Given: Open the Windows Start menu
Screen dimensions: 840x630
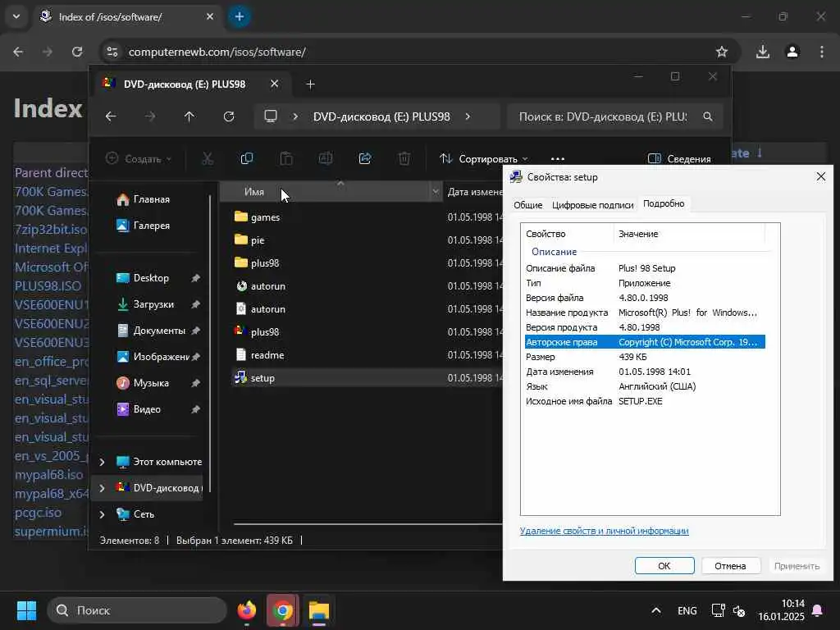Looking at the screenshot, I should pos(26,610).
